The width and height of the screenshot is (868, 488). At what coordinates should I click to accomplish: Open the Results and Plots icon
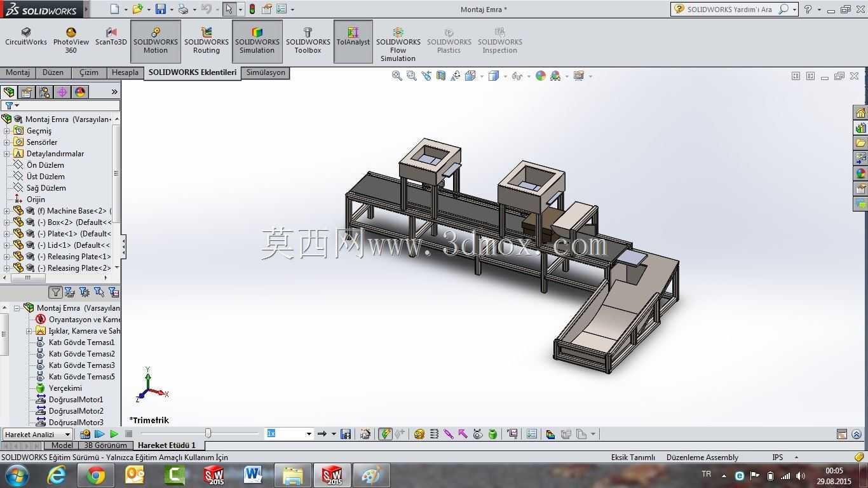[512, 434]
